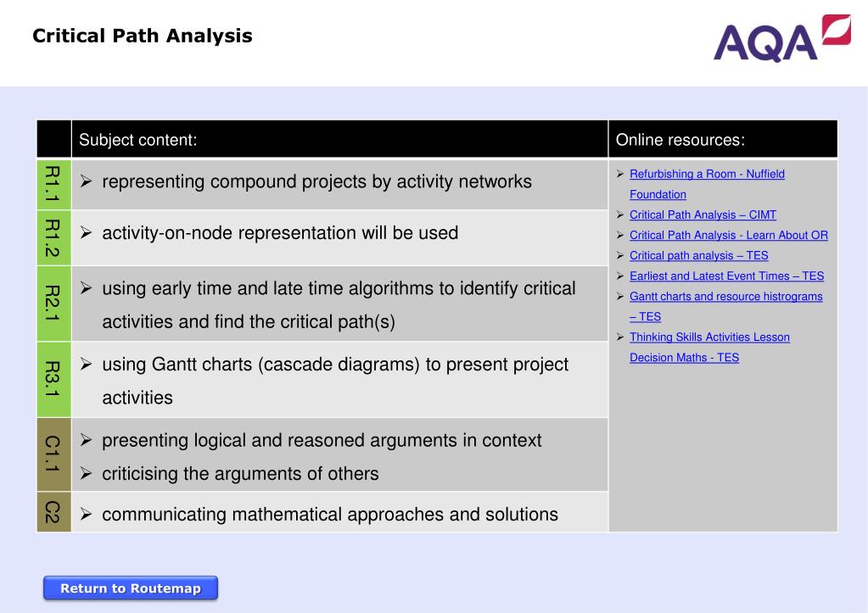Click the Critical Path Analysis title
Viewport: 868px width, 613px height.
[x=143, y=36]
